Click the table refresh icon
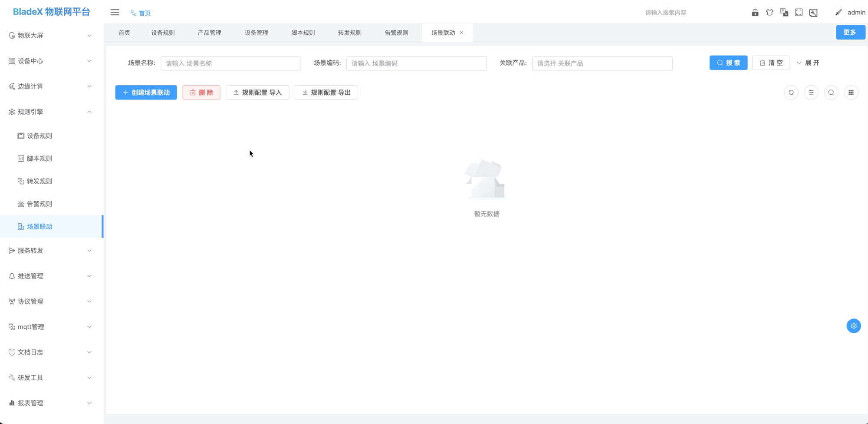Viewport: 868px width, 424px height. coord(791,93)
